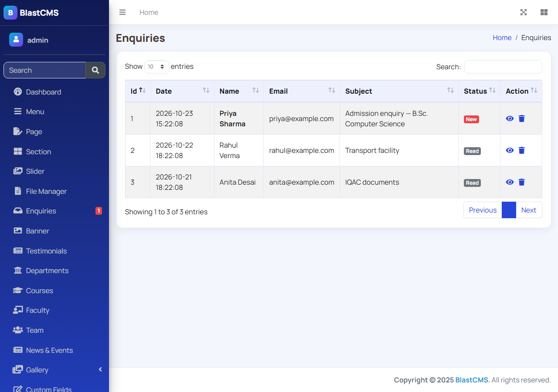
Task: Click the Home link in top navbar
Action: coord(149,12)
